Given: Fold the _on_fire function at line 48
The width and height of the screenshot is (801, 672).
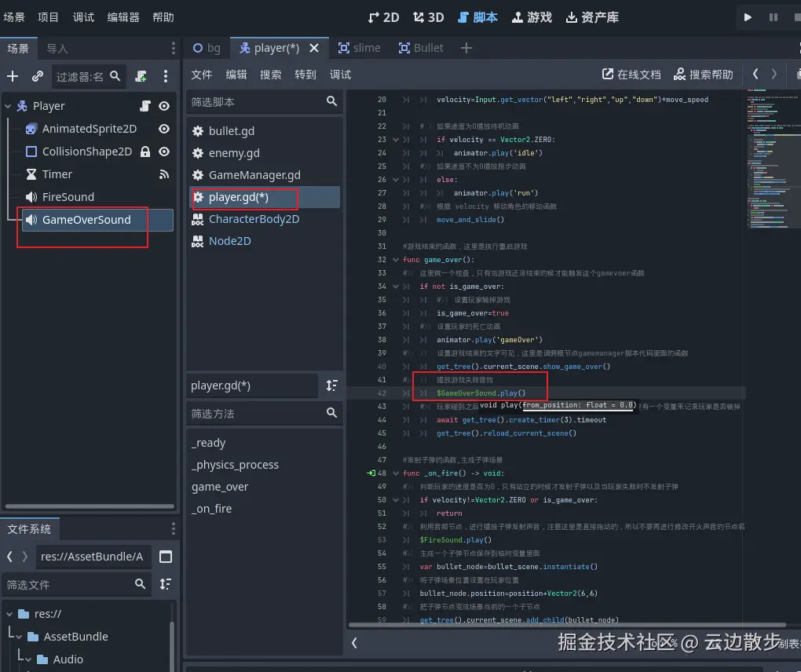Looking at the screenshot, I should pyautogui.click(x=395, y=473).
